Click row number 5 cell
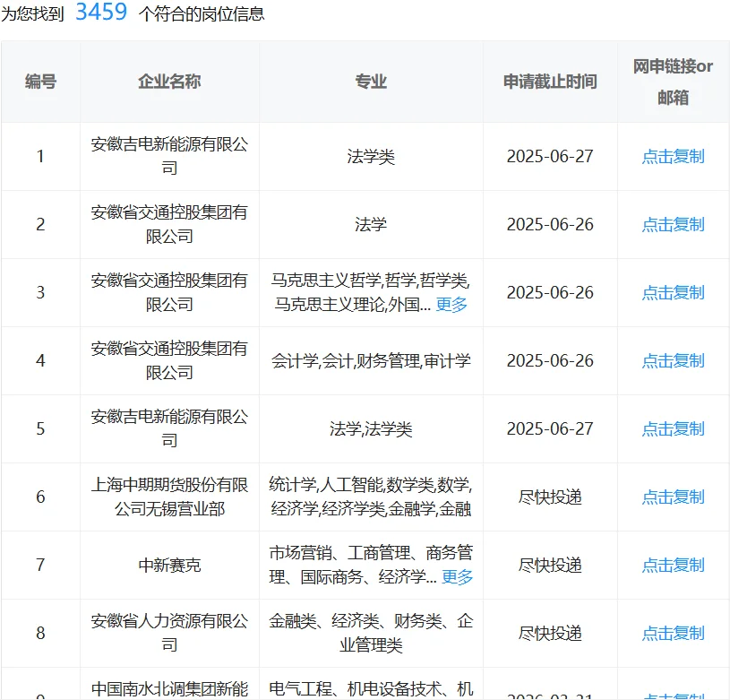Image resolution: width=730 pixels, height=700 pixels. [40, 428]
